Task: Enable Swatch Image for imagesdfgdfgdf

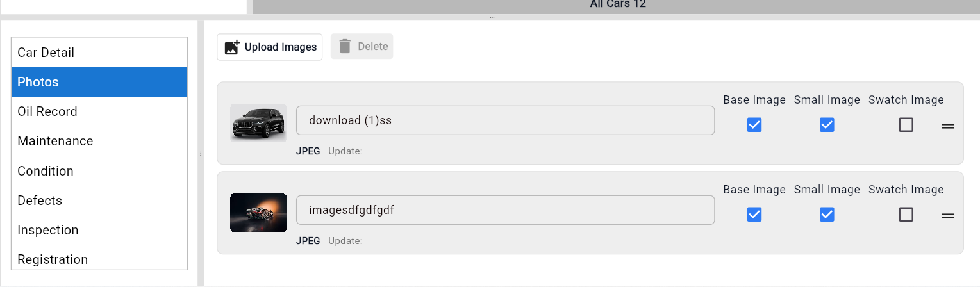Action: [x=906, y=215]
